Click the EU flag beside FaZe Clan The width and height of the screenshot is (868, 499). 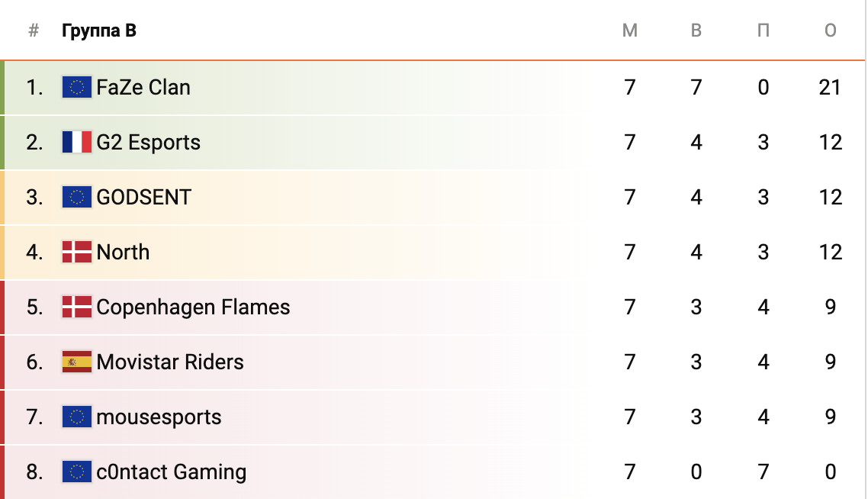click(76, 88)
